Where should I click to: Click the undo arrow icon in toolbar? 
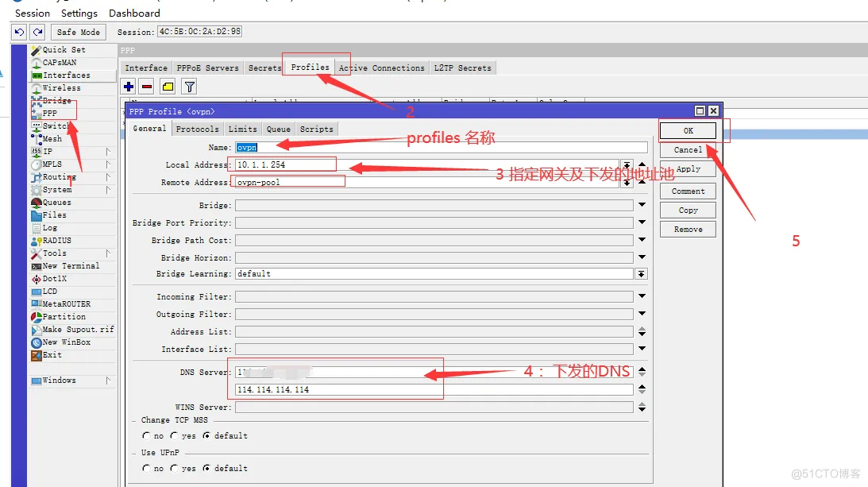[x=20, y=32]
